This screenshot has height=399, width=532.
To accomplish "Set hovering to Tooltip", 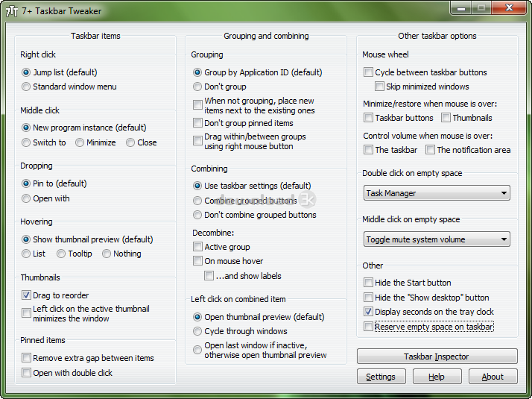I will (x=61, y=254).
